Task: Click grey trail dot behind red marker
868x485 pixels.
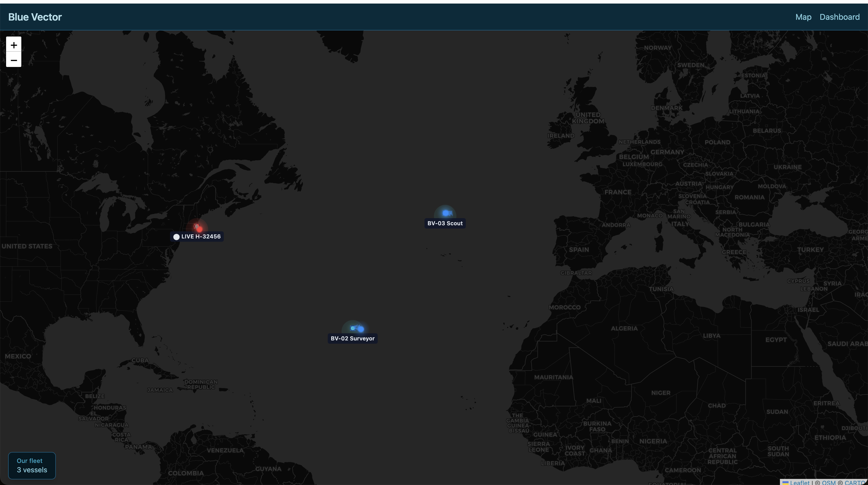Action: click(196, 226)
